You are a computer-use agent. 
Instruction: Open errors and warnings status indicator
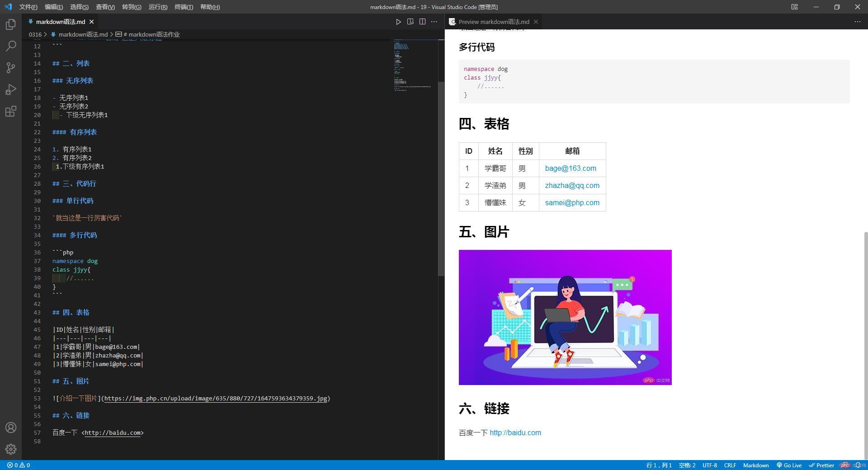pyautogui.click(x=19, y=465)
